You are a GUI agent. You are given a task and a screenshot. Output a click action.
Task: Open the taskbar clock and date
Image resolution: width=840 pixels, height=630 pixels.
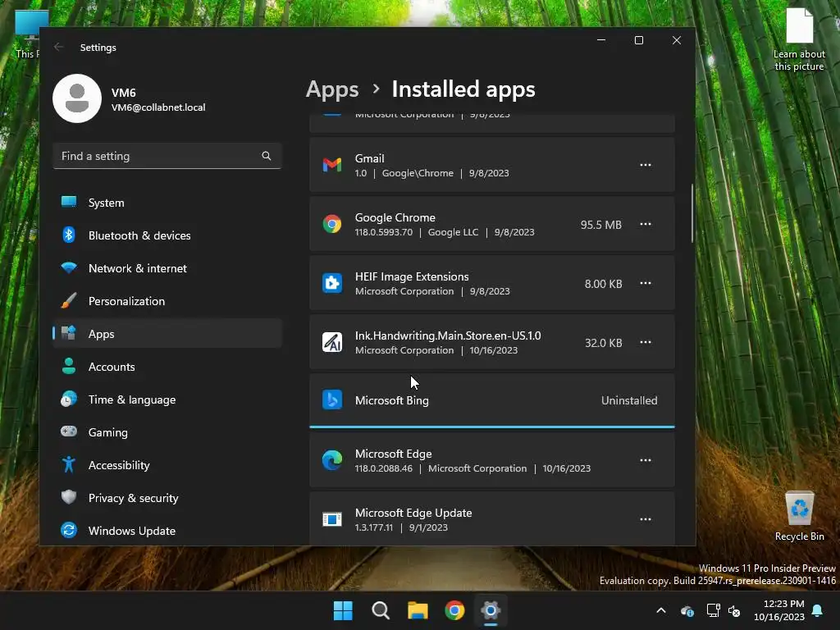point(779,610)
